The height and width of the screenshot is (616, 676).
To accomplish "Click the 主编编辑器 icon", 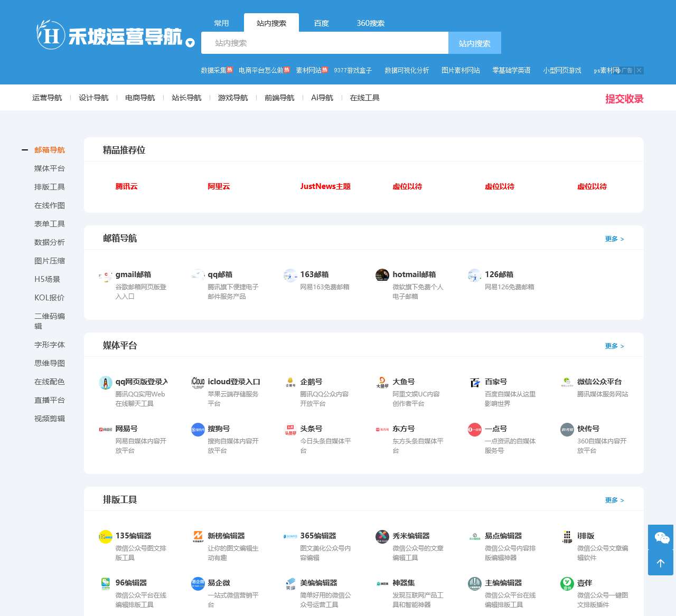I will pyautogui.click(x=475, y=584).
